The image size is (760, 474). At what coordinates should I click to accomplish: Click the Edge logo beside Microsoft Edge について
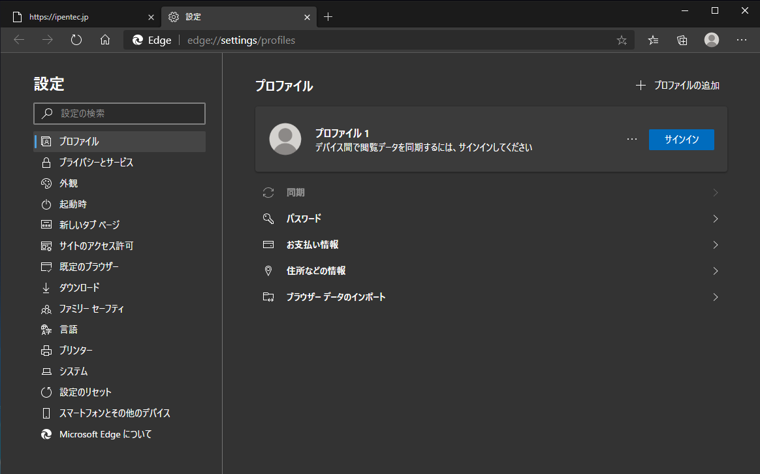[x=46, y=434]
